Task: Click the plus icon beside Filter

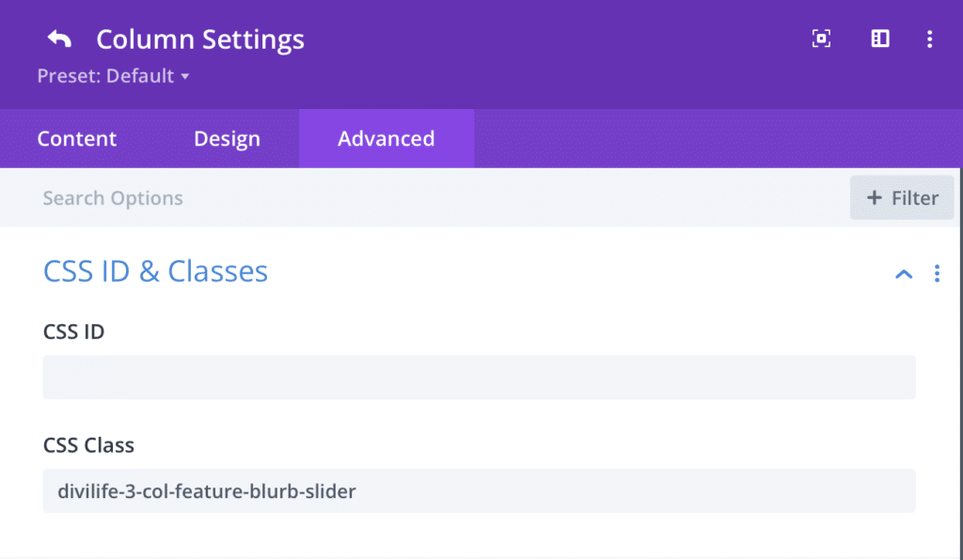Action: (875, 198)
